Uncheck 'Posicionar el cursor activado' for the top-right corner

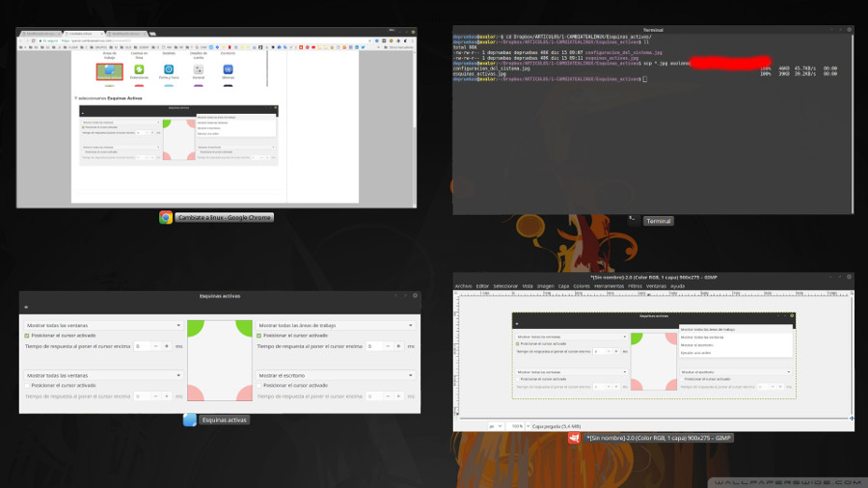258,336
